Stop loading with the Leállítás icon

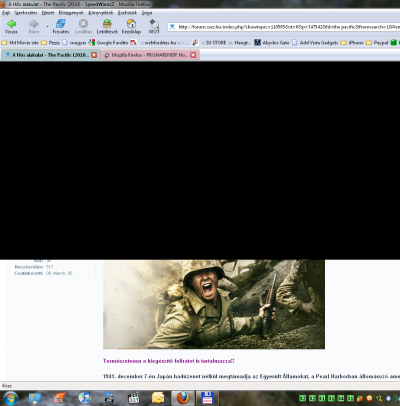click(83, 26)
